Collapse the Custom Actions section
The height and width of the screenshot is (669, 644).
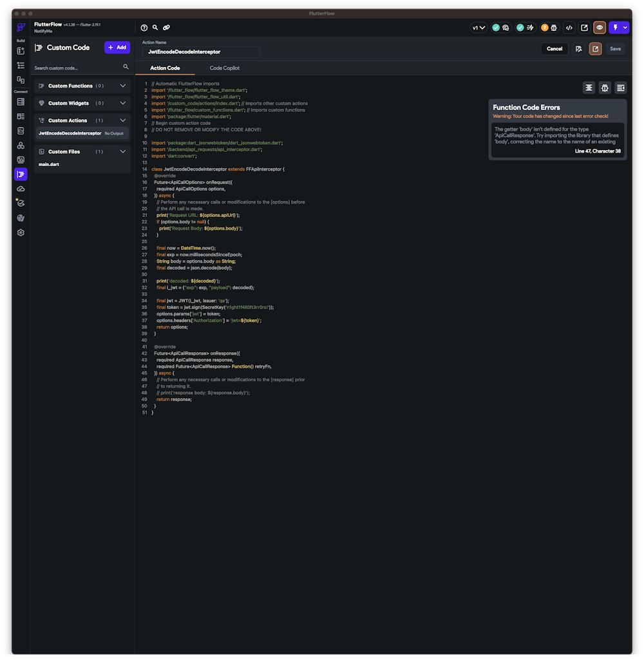(x=122, y=120)
